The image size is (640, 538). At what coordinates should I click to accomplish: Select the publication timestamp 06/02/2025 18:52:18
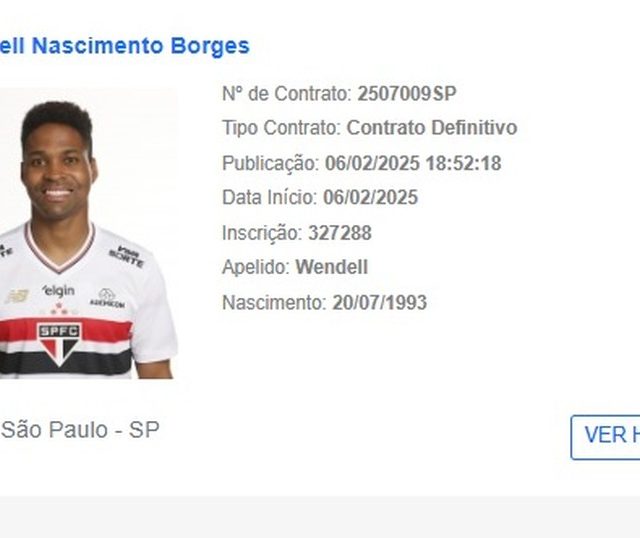click(x=413, y=163)
